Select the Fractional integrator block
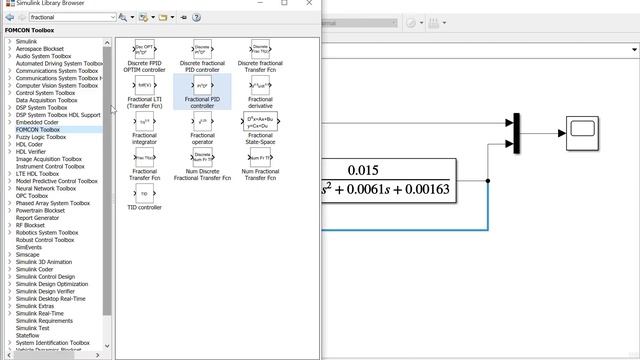 tap(144, 127)
